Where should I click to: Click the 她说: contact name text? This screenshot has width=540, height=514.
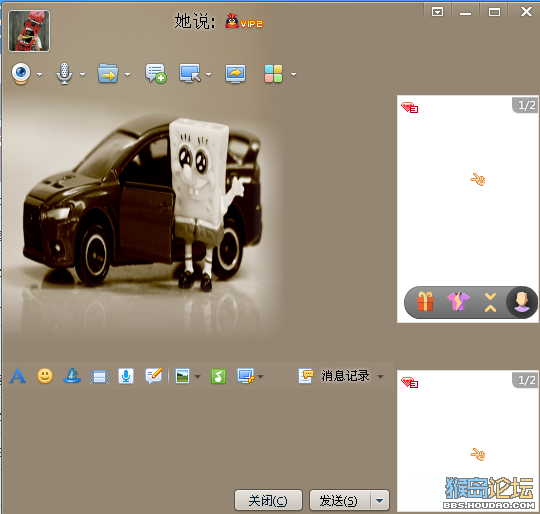(195, 21)
